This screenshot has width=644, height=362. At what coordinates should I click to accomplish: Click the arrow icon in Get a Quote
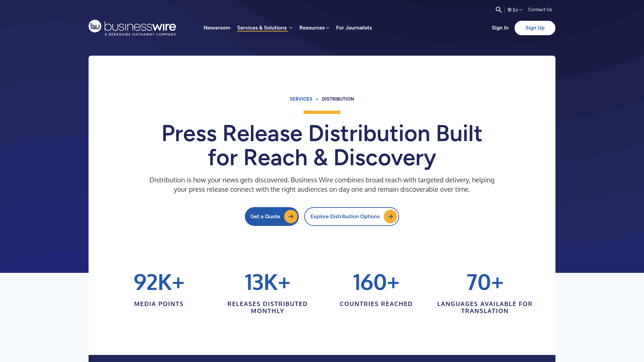291,217
